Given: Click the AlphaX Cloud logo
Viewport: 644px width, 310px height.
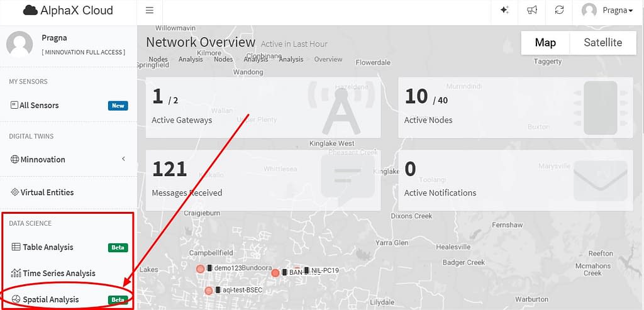Looking at the screenshot, I should pos(68,10).
